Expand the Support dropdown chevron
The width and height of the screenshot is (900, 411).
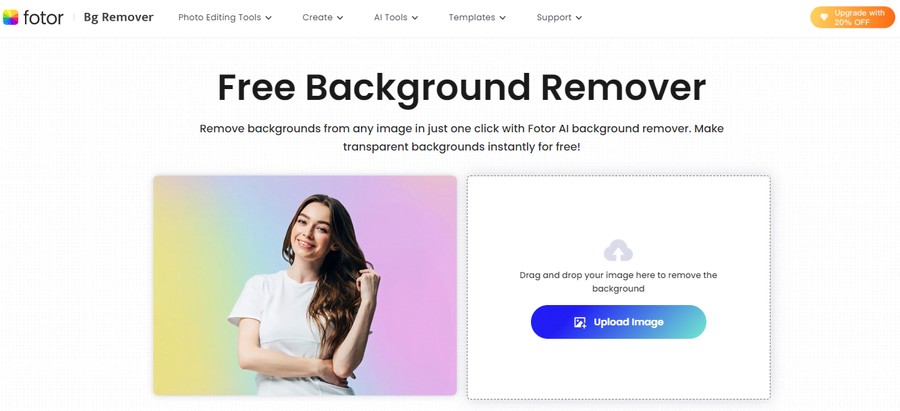pyautogui.click(x=579, y=18)
